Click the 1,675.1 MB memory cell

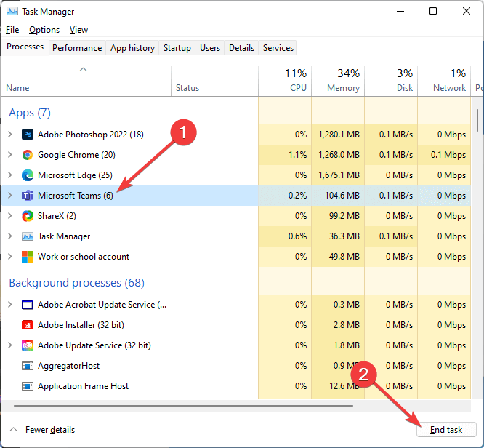(338, 175)
